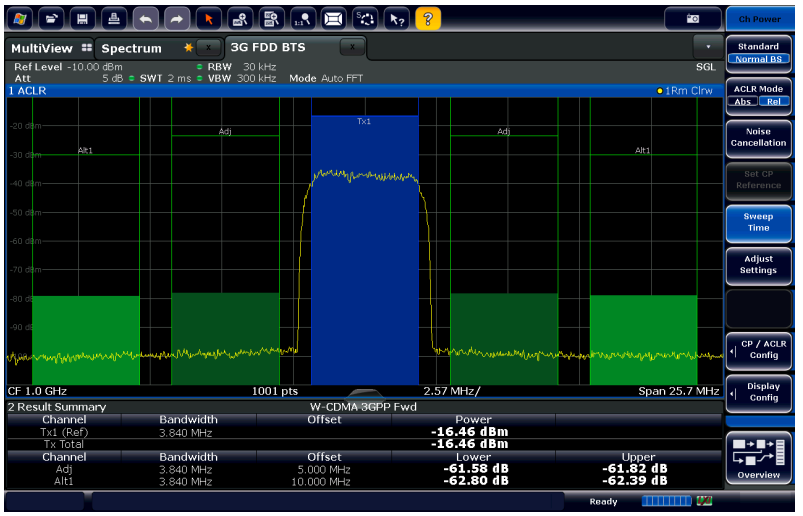Viewport: 803px width, 516px height.
Task: Click the upper Adj dark green channel bar
Action: click(x=504, y=339)
